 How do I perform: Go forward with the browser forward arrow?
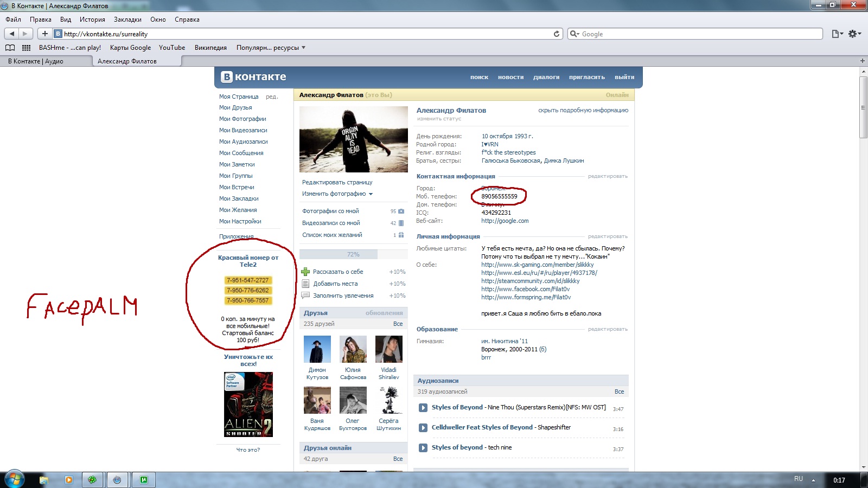point(25,34)
